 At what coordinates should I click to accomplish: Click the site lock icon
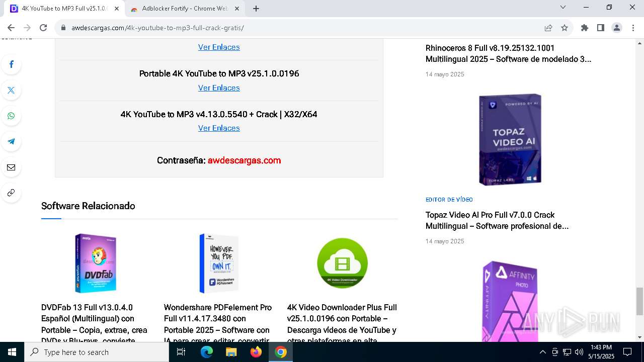coord(63,28)
